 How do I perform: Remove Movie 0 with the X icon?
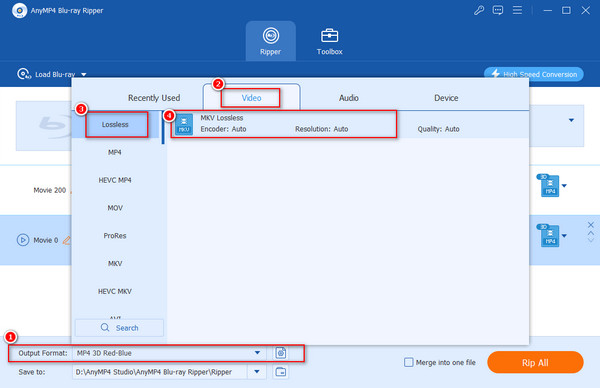(x=591, y=225)
